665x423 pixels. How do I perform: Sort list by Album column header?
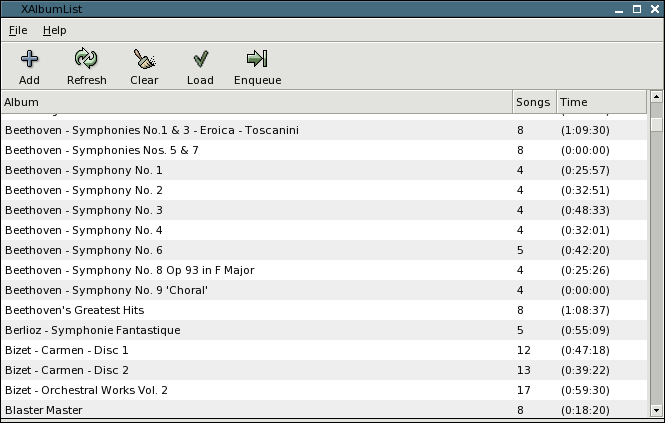tap(255, 102)
